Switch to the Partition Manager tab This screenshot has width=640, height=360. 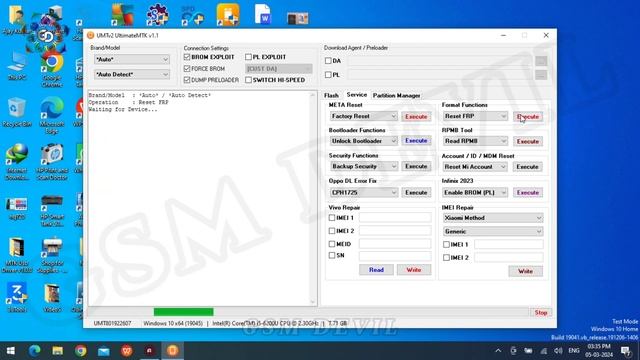(x=396, y=96)
